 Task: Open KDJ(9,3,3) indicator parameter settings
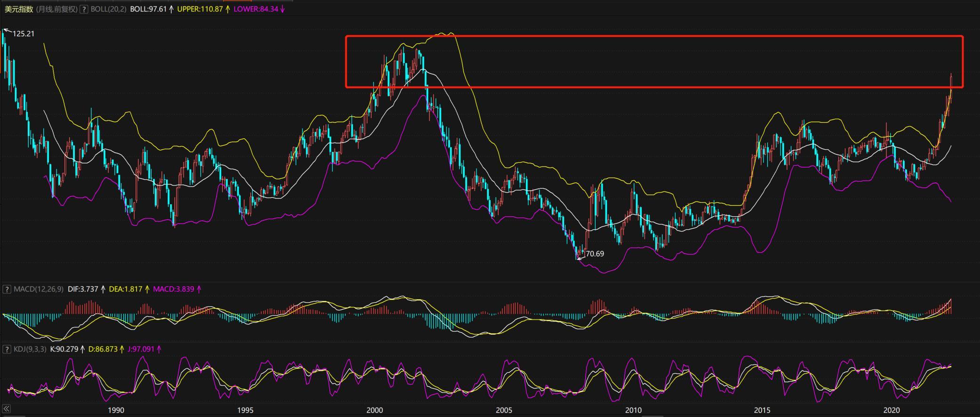(30, 349)
